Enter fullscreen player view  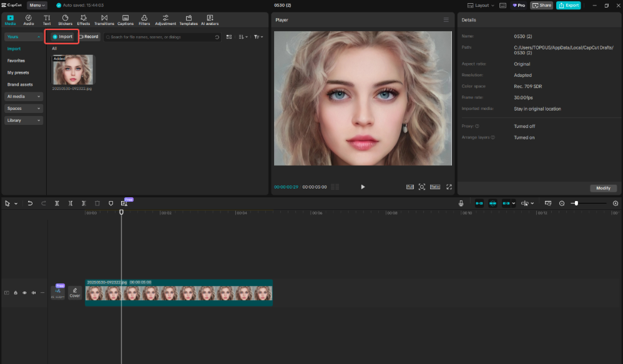(449, 187)
